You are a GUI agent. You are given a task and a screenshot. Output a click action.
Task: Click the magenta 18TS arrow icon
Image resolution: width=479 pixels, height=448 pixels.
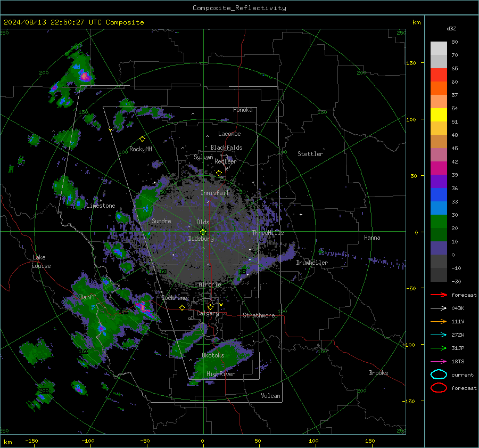pyautogui.click(x=439, y=362)
